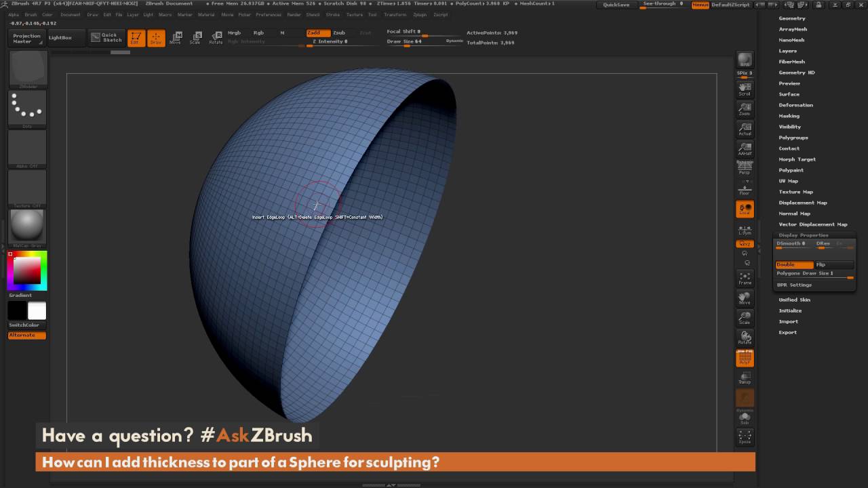This screenshot has height=488, width=868.
Task: Click the L.Sym icon
Action: (x=745, y=229)
